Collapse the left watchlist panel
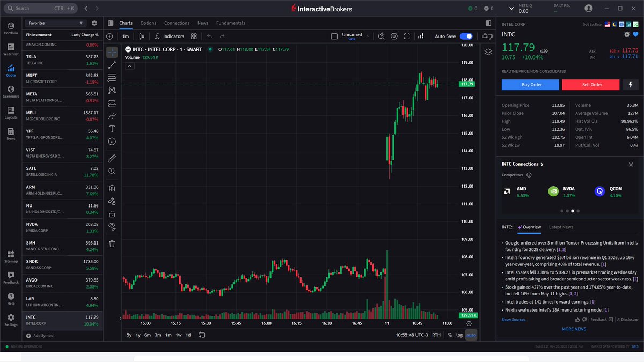 [111, 23]
